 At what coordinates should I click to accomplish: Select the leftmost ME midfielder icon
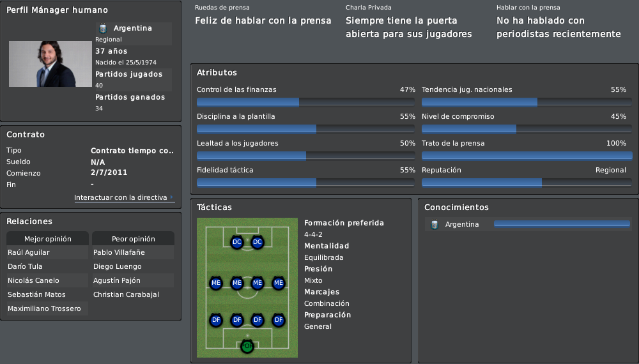[216, 283]
